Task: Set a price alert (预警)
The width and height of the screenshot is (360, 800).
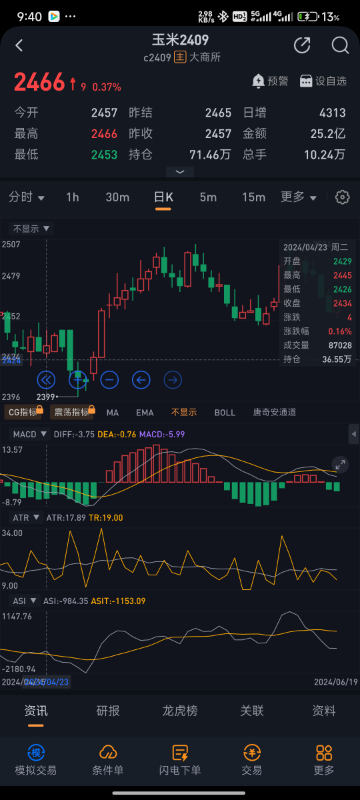Action: pos(270,81)
